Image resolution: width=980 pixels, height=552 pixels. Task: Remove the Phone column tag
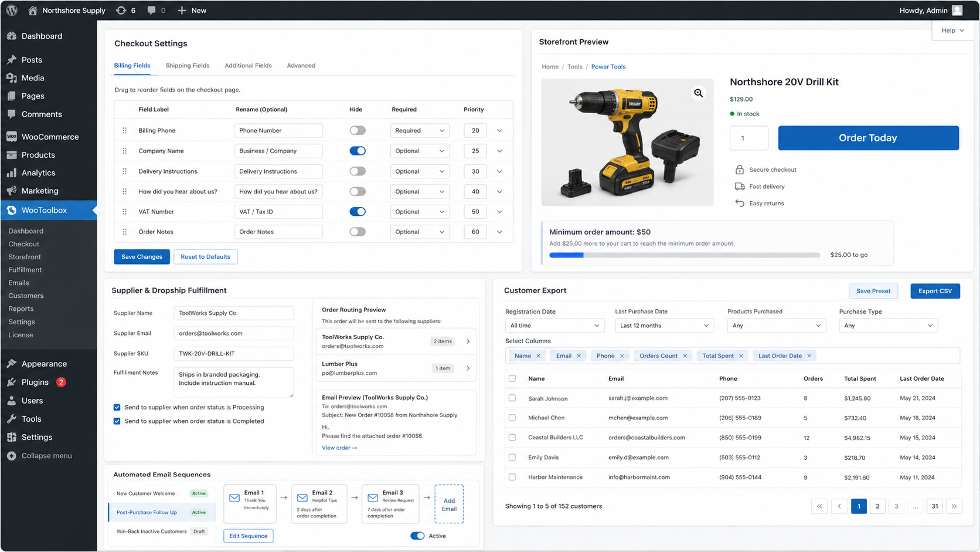pos(622,356)
